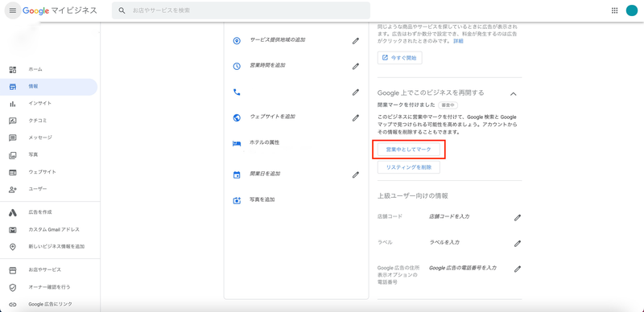Image resolution: width=644 pixels, height=312 pixels.
Task: Edit 店舗コード with pencil icon
Action: point(518,218)
